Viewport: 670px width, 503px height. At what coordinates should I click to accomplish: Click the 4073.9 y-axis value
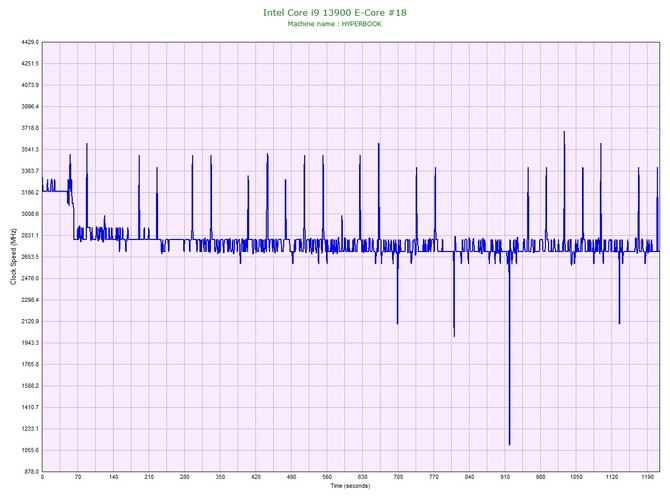30,85
